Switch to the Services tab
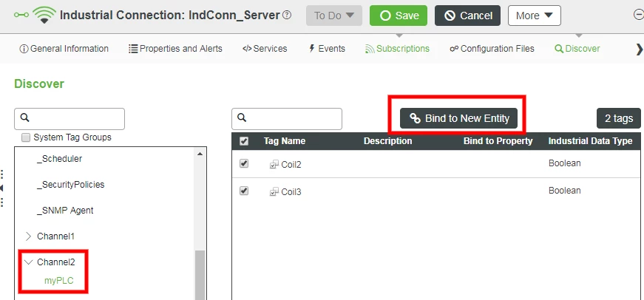The height and width of the screenshot is (300, 644). [x=265, y=49]
